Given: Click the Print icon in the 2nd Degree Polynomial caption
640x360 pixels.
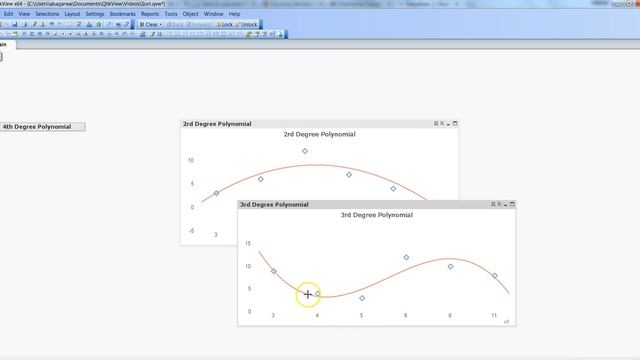Looking at the screenshot, I should [x=436, y=124].
